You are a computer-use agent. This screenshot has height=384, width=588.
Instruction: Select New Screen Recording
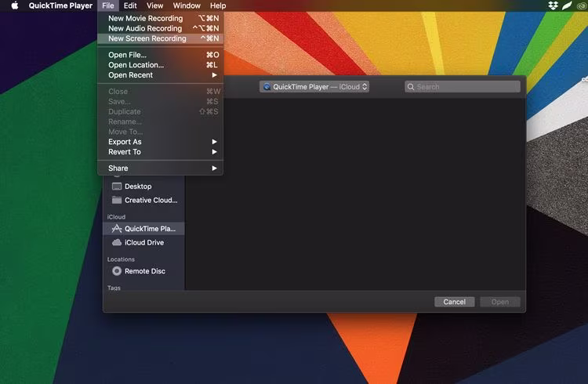[x=161, y=38]
